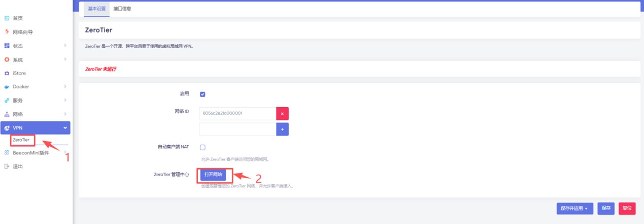The height and width of the screenshot is (224, 644).
Task: Click the 退出 logout icon
Action: pyautogui.click(x=7, y=166)
